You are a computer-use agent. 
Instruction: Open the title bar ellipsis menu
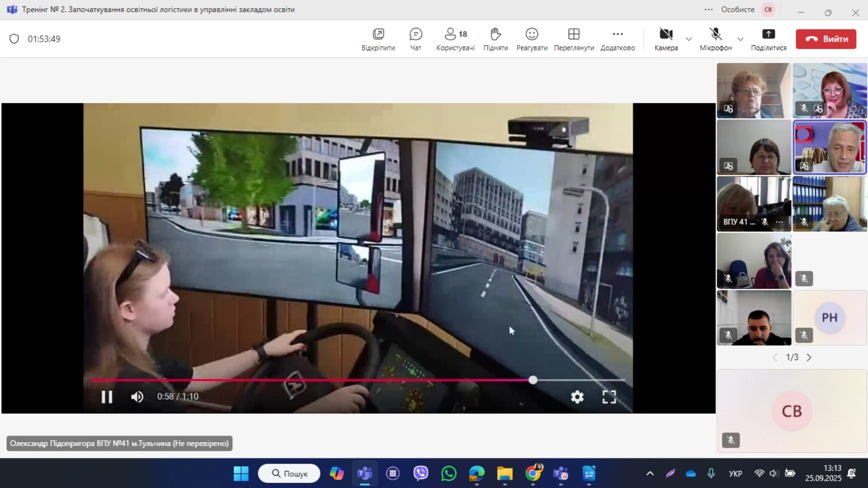(x=708, y=9)
